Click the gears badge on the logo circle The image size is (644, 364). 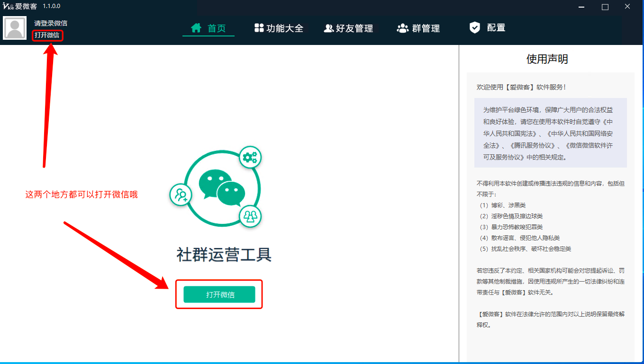(250, 158)
